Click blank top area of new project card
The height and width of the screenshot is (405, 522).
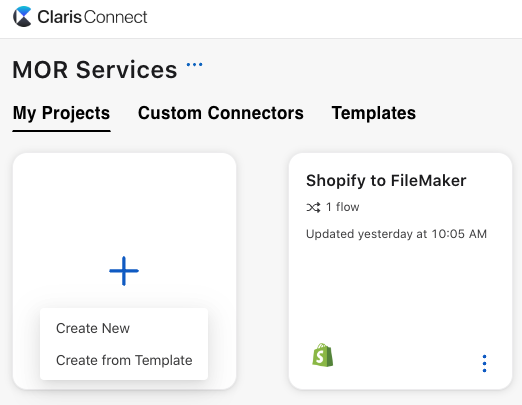click(x=124, y=200)
